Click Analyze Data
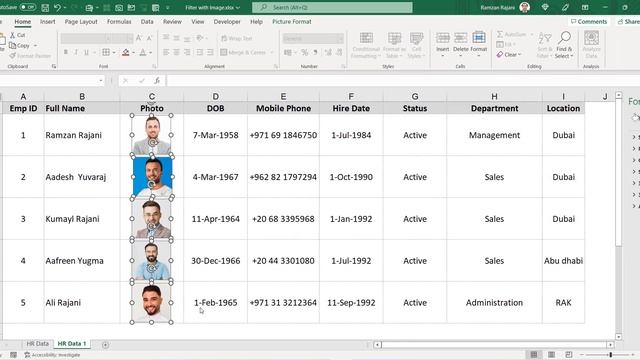This screenshot has width=640, height=360. point(591,45)
